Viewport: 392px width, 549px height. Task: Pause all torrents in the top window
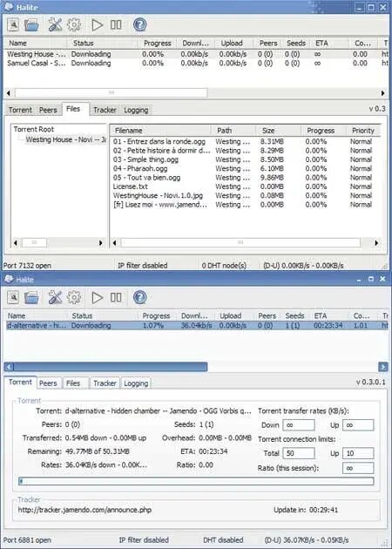pyautogui.click(x=116, y=25)
